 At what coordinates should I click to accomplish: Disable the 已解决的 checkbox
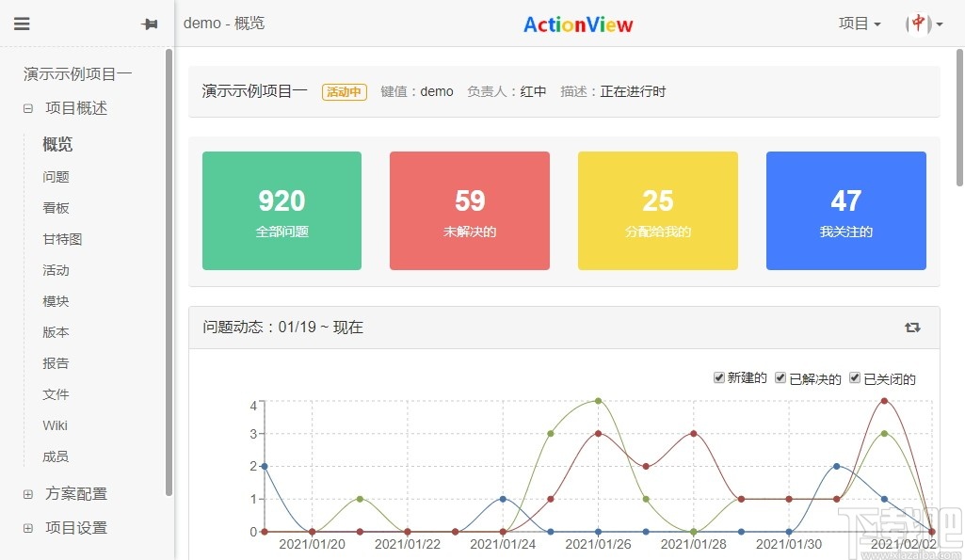pos(780,376)
